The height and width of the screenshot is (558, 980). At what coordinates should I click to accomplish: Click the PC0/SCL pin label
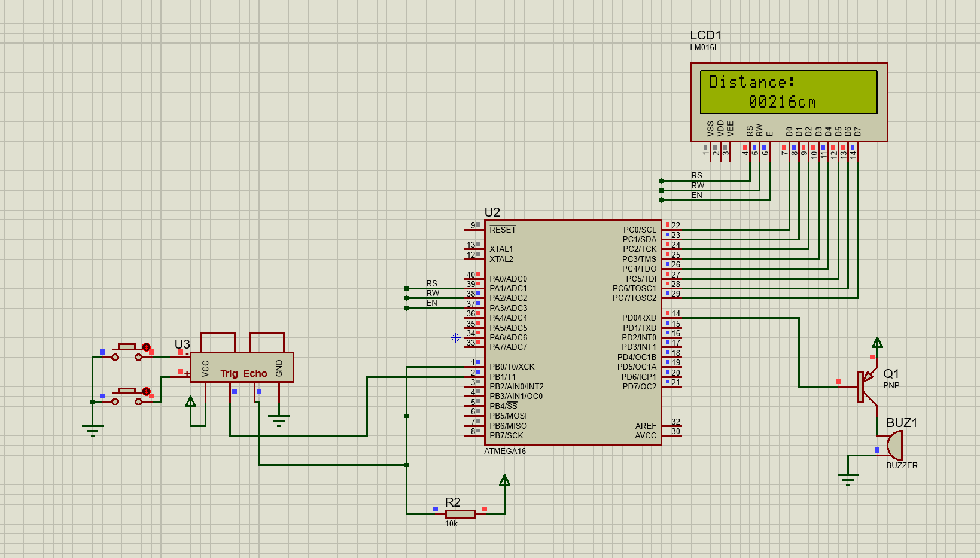(640, 230)
